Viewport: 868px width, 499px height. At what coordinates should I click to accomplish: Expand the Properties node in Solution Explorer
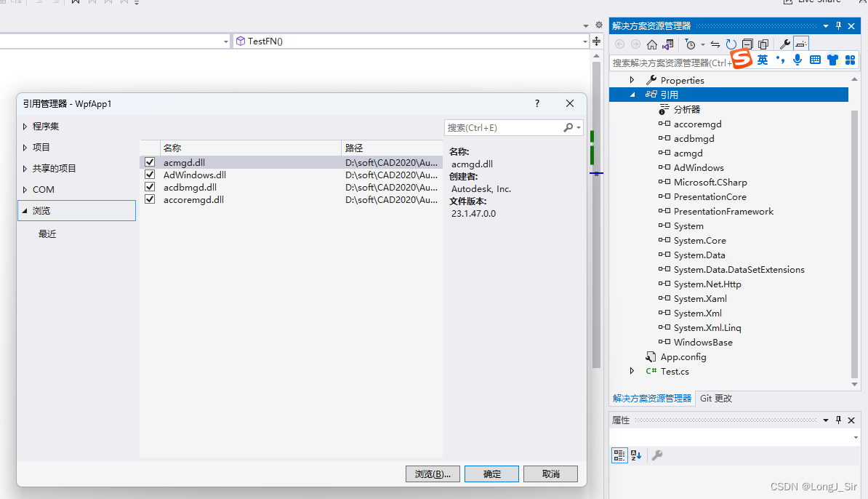coord(632,80)
